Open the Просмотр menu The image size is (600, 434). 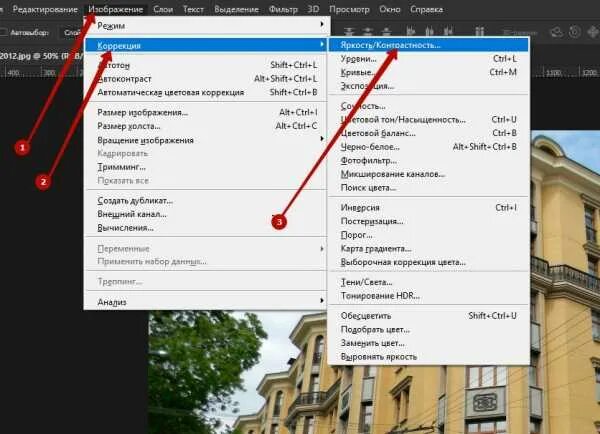point(349,10)
